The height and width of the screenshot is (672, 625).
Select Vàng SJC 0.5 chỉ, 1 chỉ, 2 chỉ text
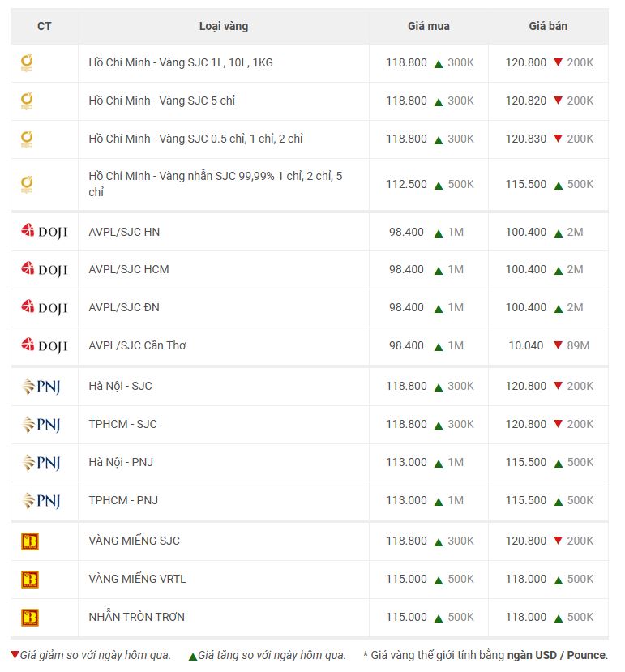click(231, 139)
